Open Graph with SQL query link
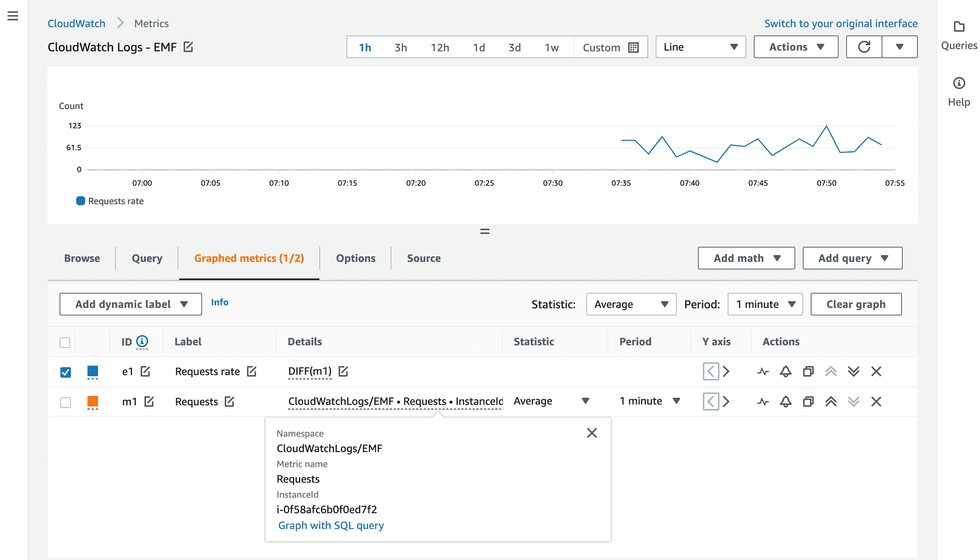Viewport: 980px width, 560px height. tap(331, 525)
